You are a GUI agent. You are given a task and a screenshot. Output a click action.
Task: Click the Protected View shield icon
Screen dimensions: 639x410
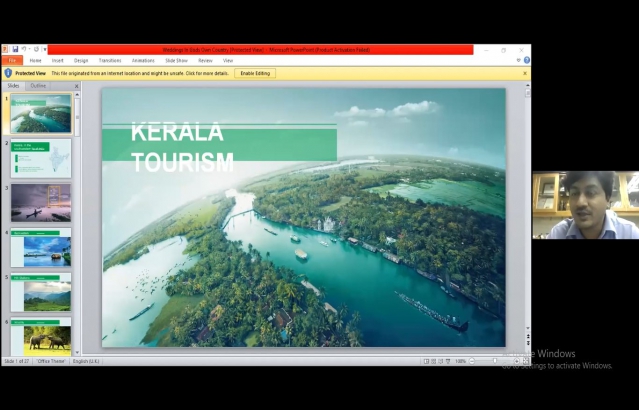pos(8,73)
